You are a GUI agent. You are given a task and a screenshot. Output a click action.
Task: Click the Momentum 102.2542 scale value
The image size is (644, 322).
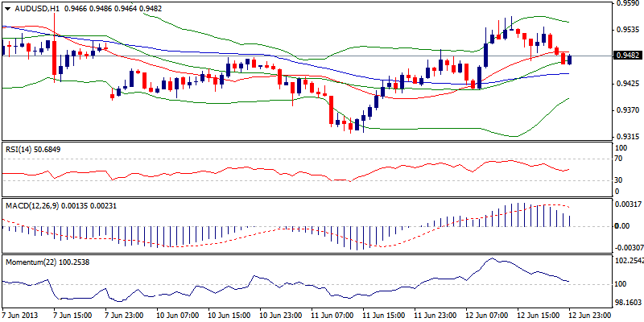629,261
